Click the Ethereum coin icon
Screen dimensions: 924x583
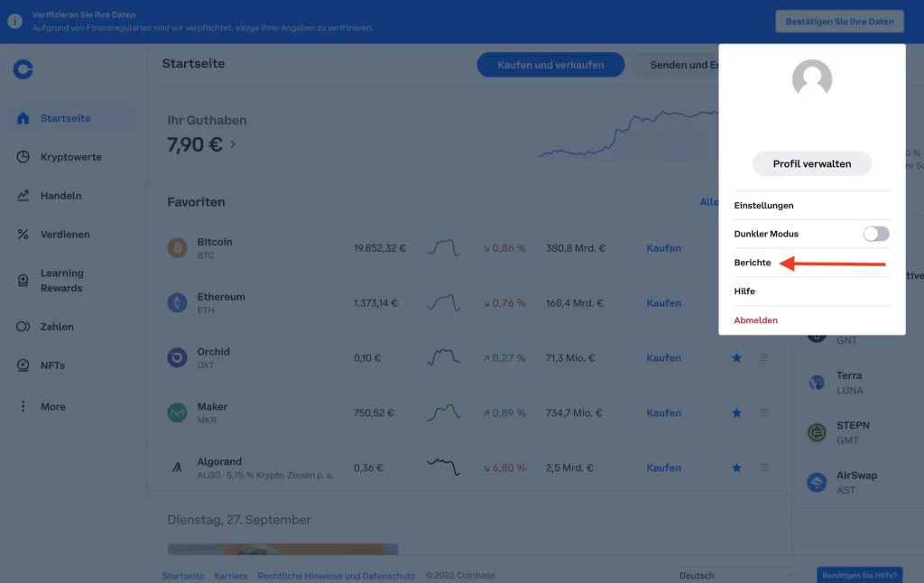point(178,303)
